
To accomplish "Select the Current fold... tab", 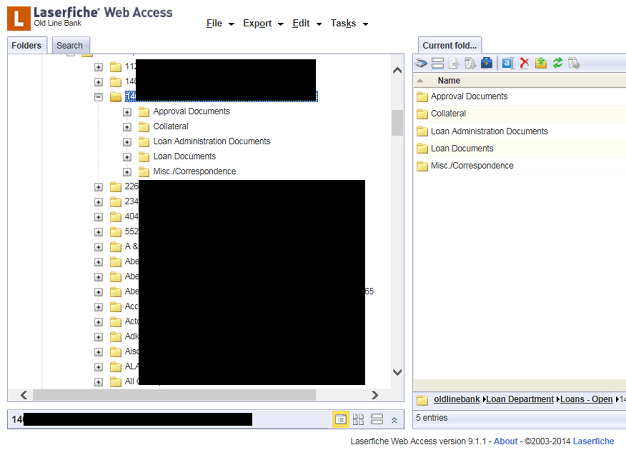I will 450,45.
